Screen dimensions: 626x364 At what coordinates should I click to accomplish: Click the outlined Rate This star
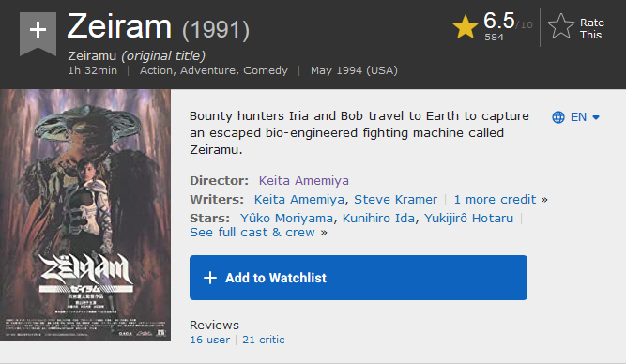coord(561,26)
